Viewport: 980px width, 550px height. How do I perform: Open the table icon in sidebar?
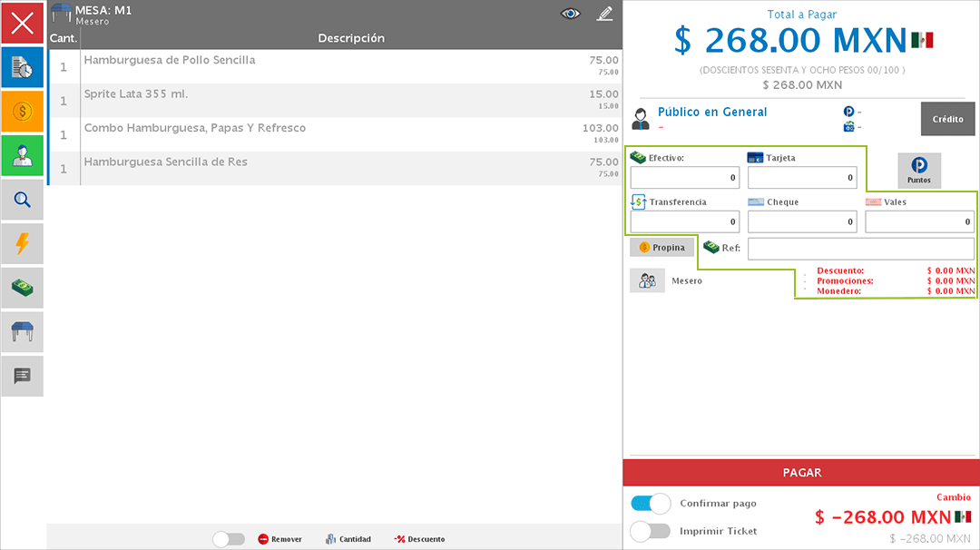[x=23, y=331]
